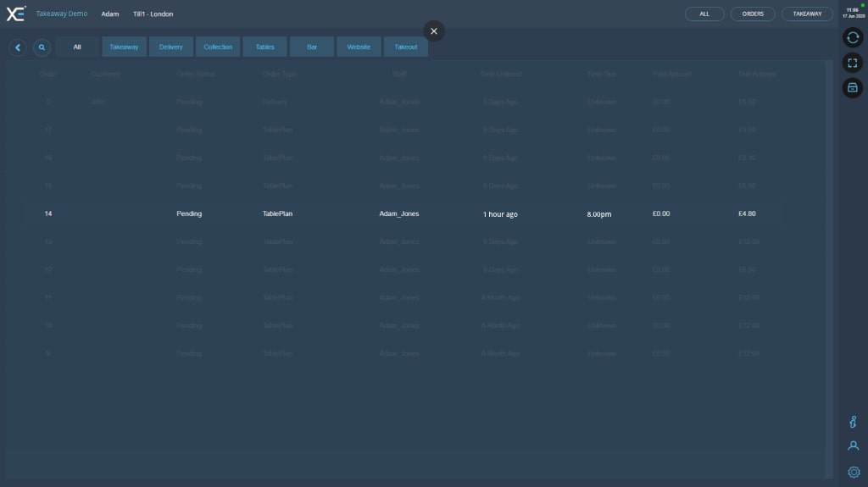Open the cash drawer icon
Viewport: 868px width, 487px height.
coord(853,87)
